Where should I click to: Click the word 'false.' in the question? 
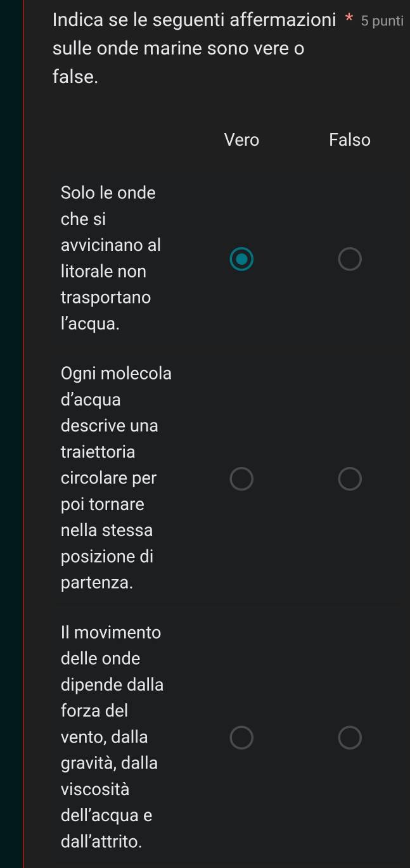(75, 77)
